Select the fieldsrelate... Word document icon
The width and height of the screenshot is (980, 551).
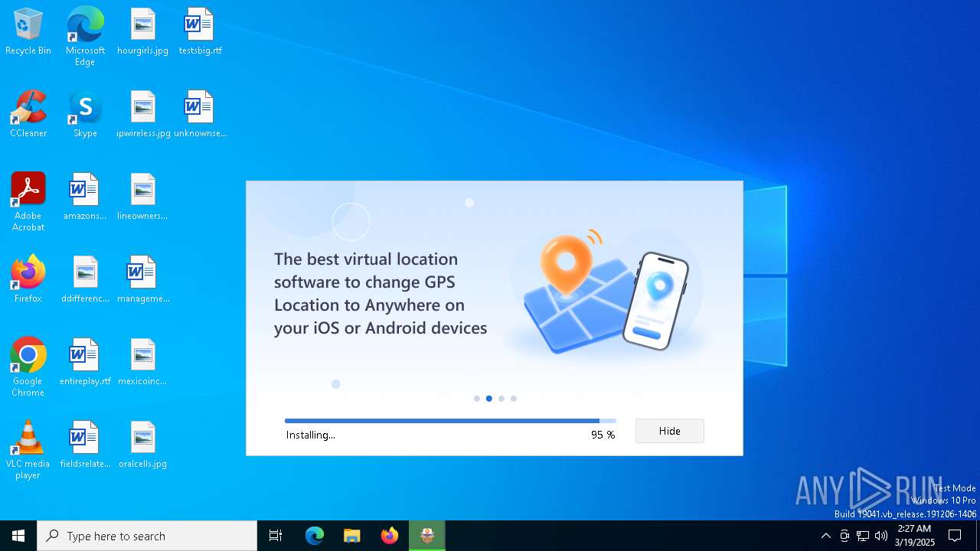click(x=85, y=445)
